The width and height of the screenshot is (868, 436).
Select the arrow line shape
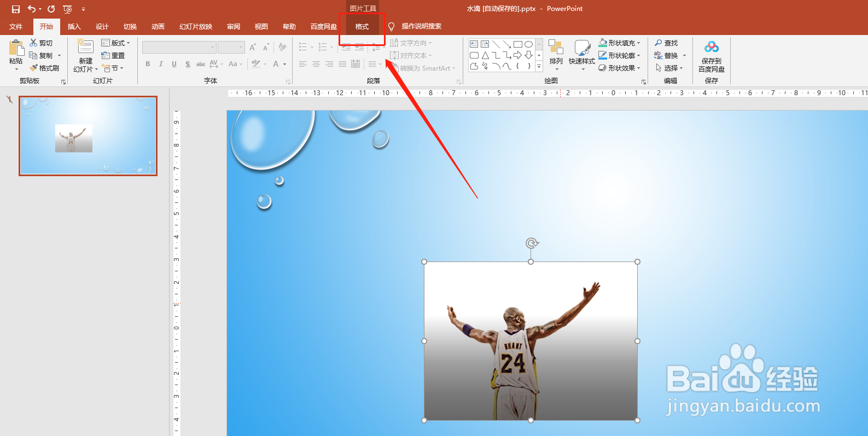(506, 44)
